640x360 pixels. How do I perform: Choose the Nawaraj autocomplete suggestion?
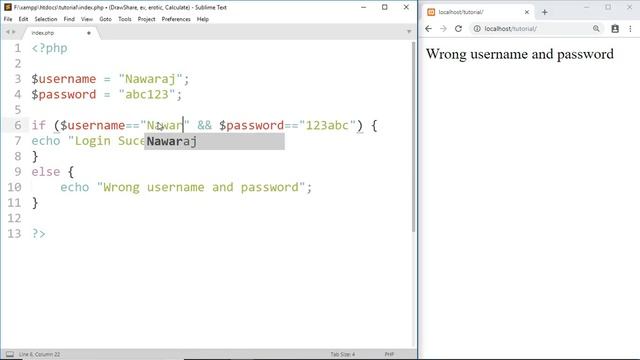(214, 142)
